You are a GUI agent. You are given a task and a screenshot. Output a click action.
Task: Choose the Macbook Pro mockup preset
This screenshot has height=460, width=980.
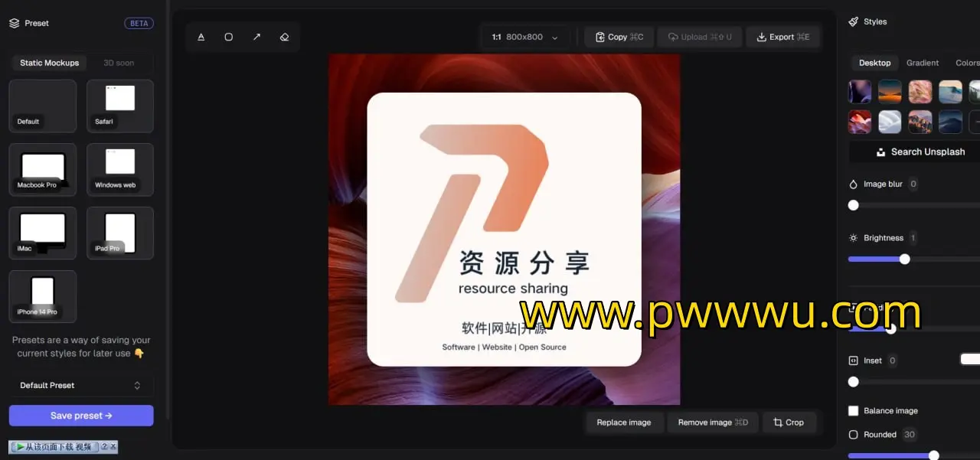pyautogui.click(x=43, y=169)
